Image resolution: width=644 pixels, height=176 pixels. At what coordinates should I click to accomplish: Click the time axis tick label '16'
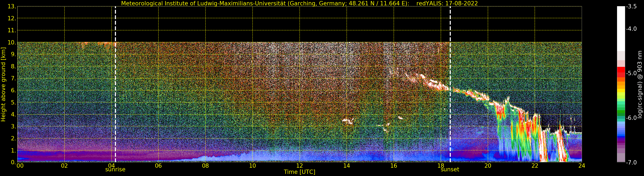tap(394, 166)
